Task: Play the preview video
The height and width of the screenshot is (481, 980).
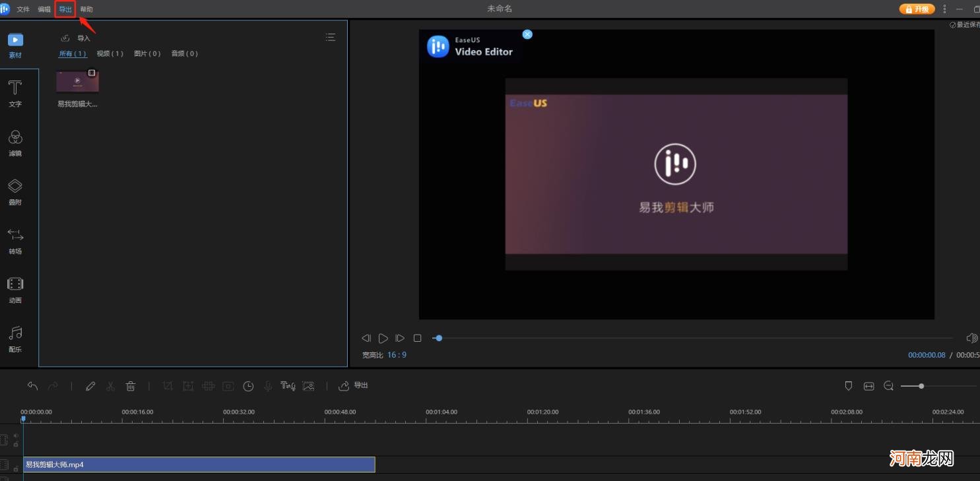Action: point(383,338)
